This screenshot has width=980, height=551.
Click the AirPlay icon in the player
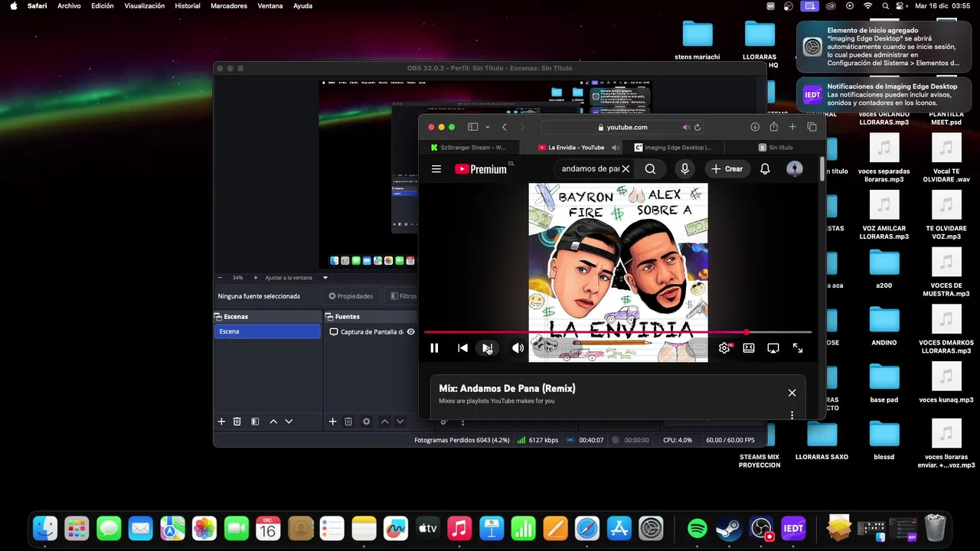click(773, 348)
